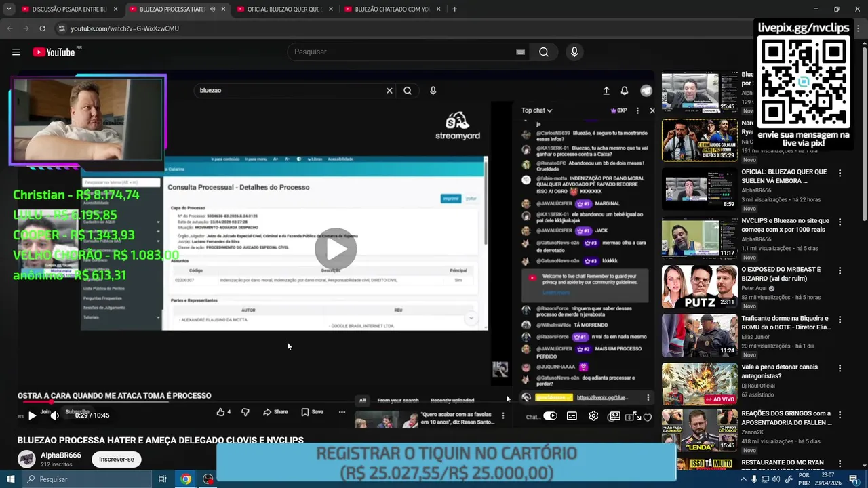868x488 pixels.
Task: Open options for 'O EXPOSED DO MRBEAST' video
Action: click(840, 271)
